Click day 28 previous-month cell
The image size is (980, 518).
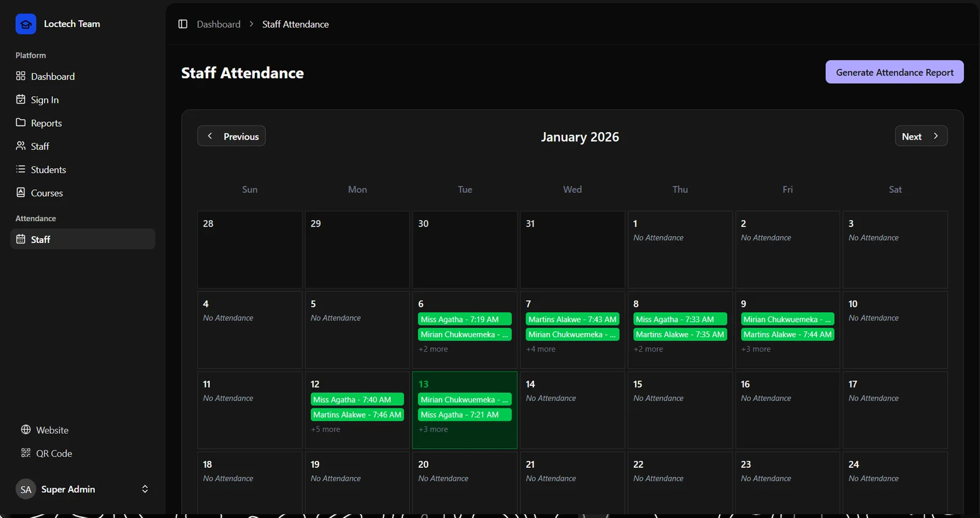click(250, 250)
